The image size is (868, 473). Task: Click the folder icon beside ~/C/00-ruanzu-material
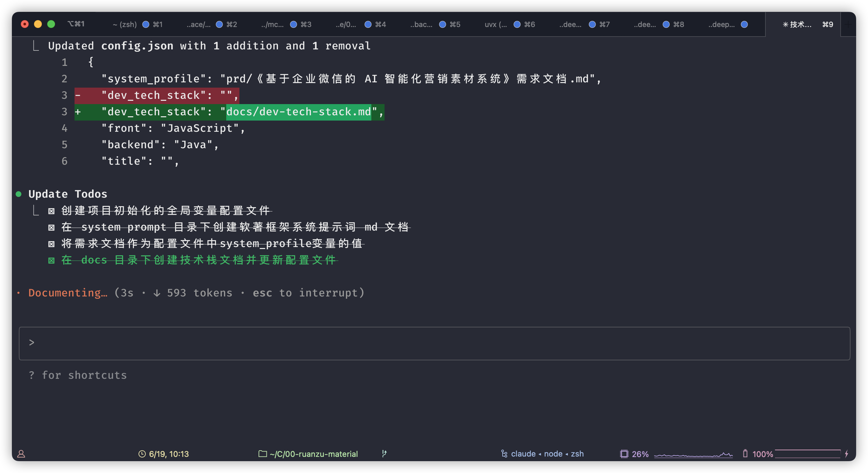pyautogui.click(x=263, y=454)
